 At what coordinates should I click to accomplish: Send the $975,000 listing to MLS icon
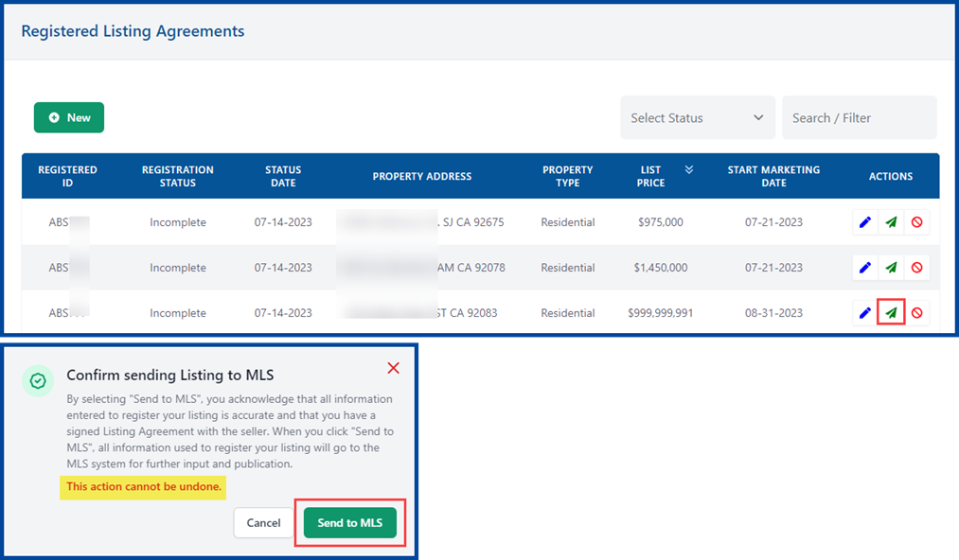tap(891, 222)
